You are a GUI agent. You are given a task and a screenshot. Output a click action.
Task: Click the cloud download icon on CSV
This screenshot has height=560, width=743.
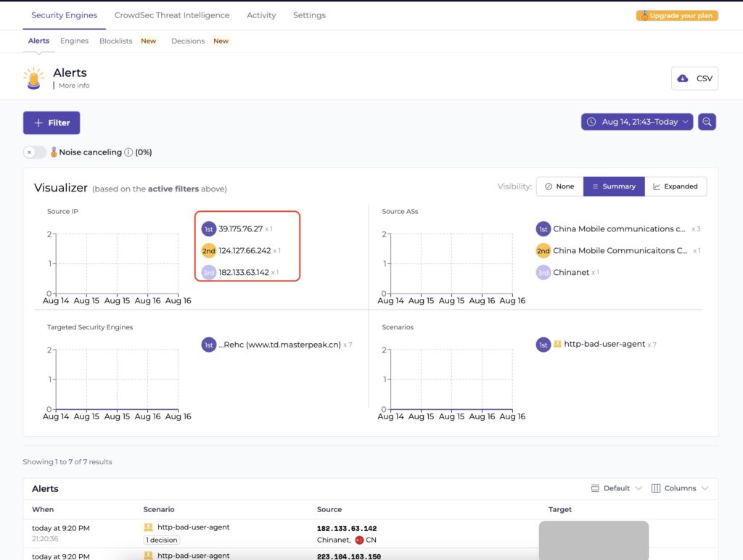pyautogui.click(x=683, y=78)
